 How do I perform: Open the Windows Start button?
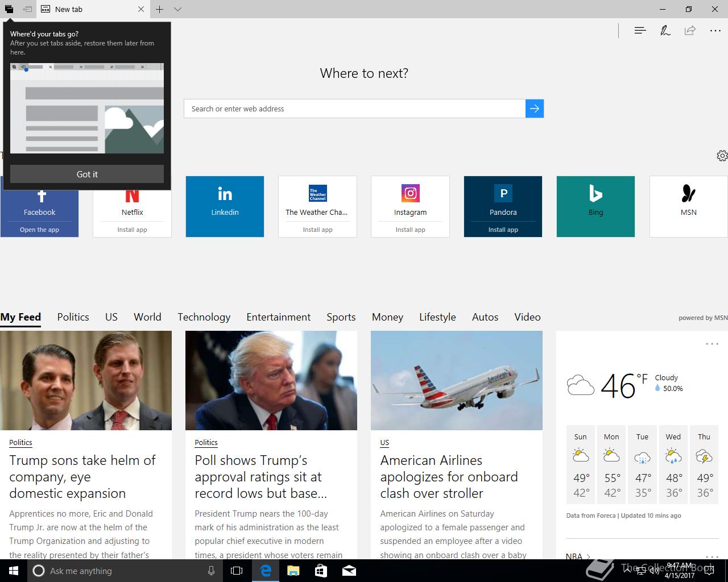click(x=14, y=571)
